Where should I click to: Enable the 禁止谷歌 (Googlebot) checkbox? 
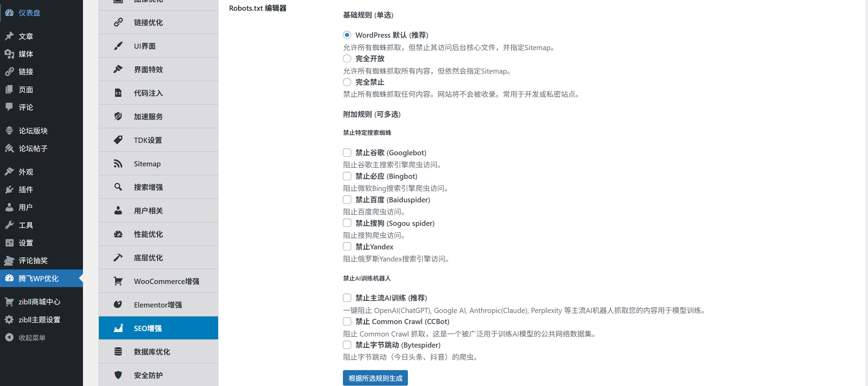(347, 152)
